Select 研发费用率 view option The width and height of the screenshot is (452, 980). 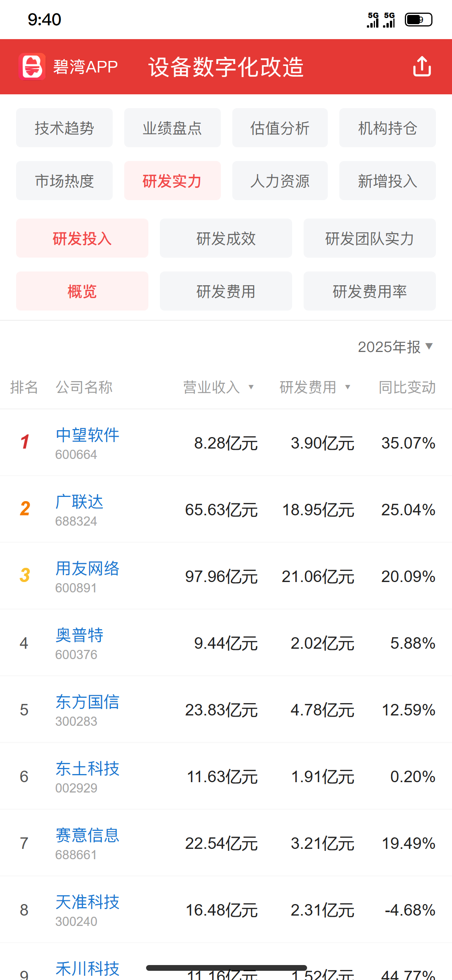(x=370, y=291)
